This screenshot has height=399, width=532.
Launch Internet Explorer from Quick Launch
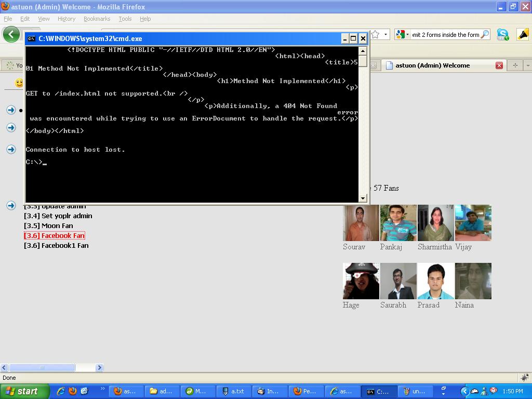[61, 391]
